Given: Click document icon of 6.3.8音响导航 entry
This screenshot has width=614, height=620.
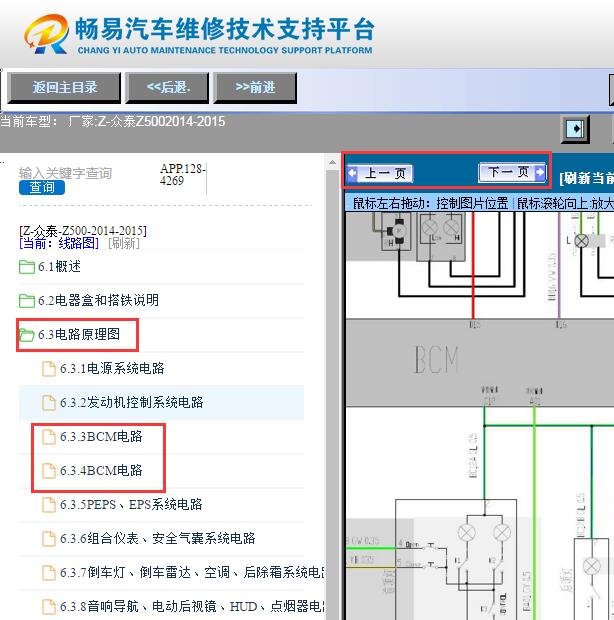Looking at the screenshot, I should coord(49,607).
